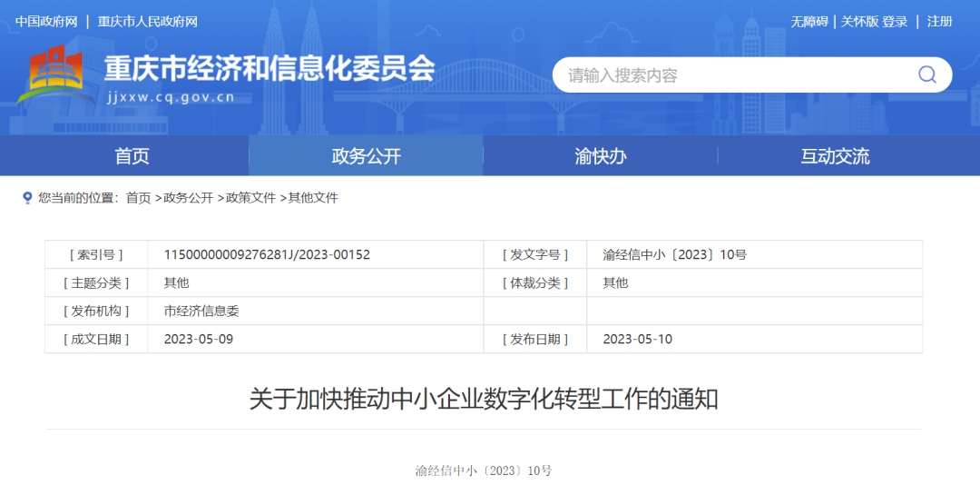Enable 无障碍 accessibility mode

click(808, 22)
